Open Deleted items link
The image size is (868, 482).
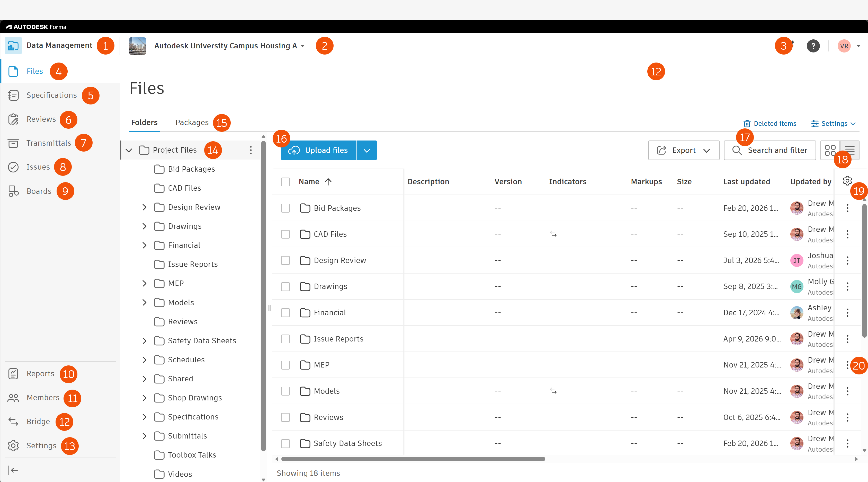[770, 124]
